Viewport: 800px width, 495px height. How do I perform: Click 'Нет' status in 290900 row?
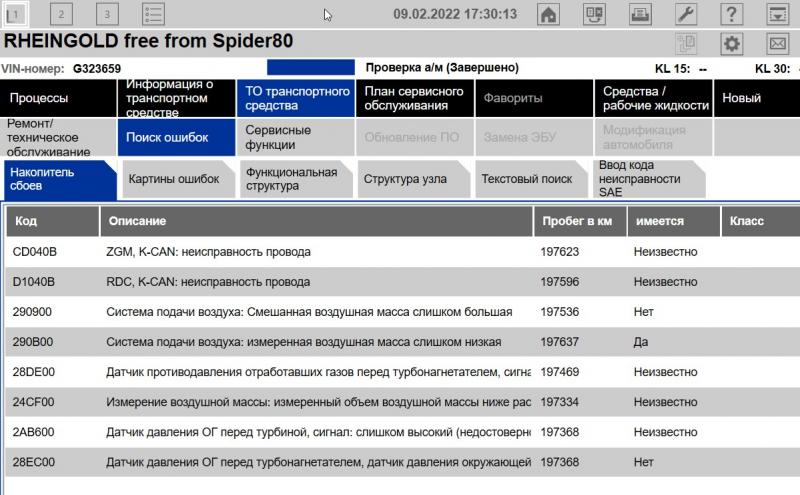coord(643,312)
